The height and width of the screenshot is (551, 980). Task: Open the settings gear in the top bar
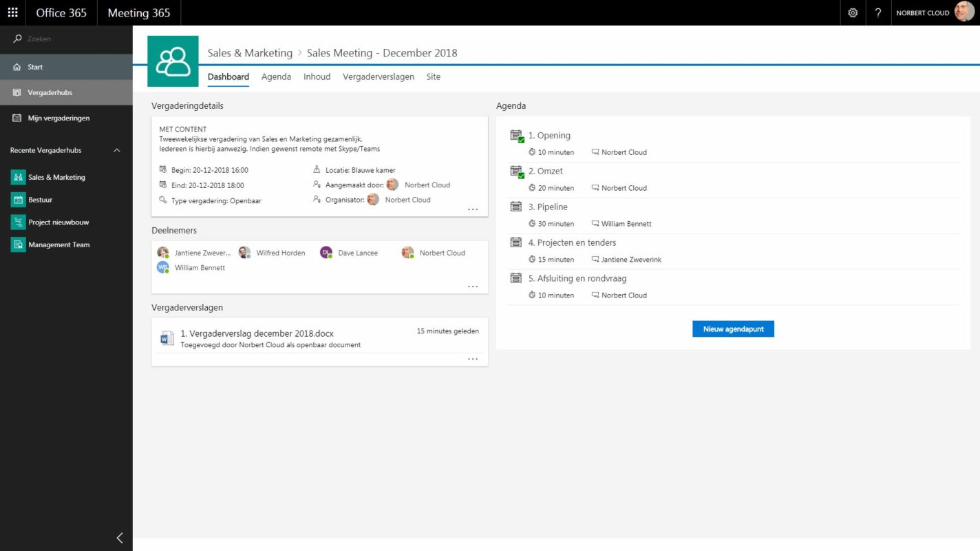coord(853,12)
